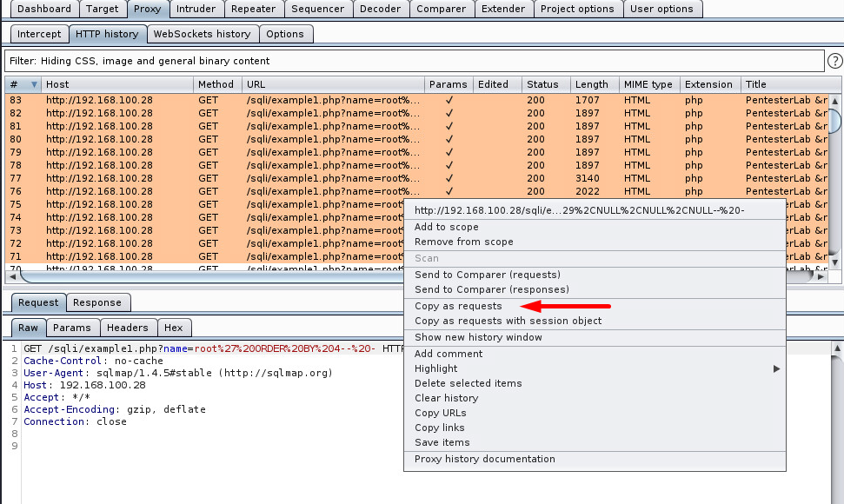Select Copy as requests with session object
Image resolution: width=844 pixels, height=504 pixels.
pos(595,321)
